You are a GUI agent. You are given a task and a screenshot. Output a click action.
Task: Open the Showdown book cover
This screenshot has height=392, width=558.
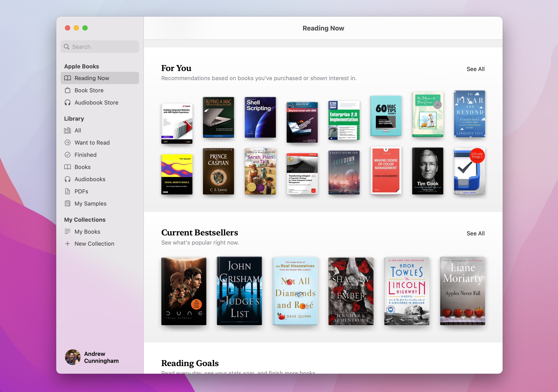[x=344, y=172]
